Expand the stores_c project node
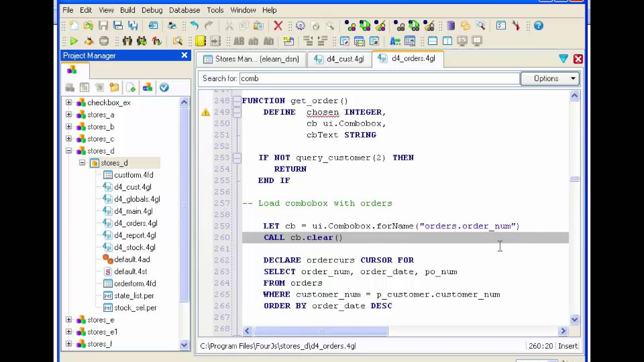The image size is (644, 362). (69, 139)
